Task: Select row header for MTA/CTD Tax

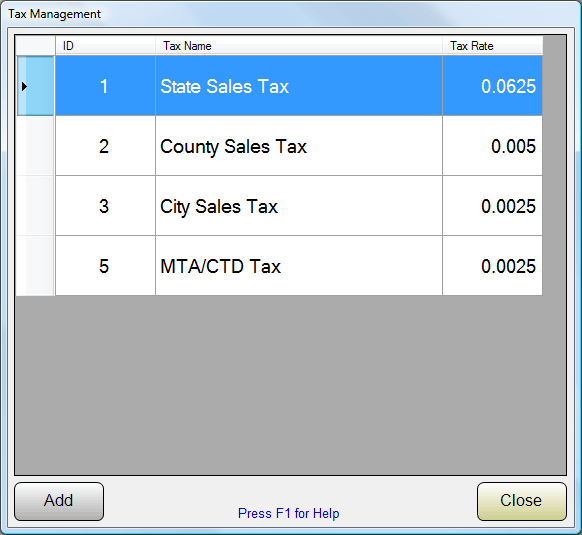Action: (x=35, y=266)
